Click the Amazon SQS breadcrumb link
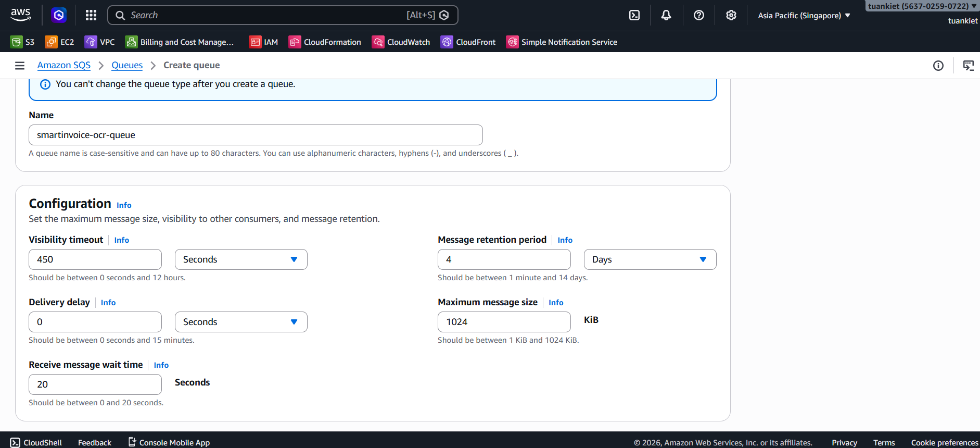 64,65
